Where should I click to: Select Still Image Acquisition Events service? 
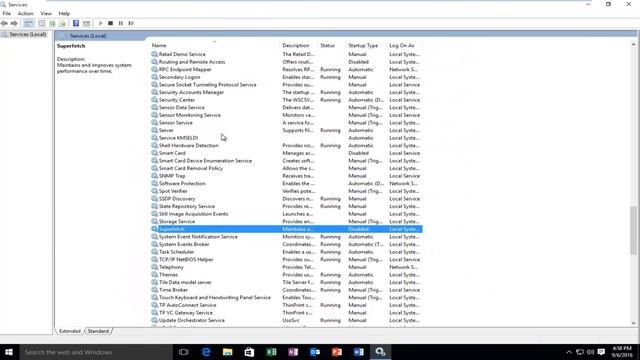pyautogui.click(x=286, y=214)
